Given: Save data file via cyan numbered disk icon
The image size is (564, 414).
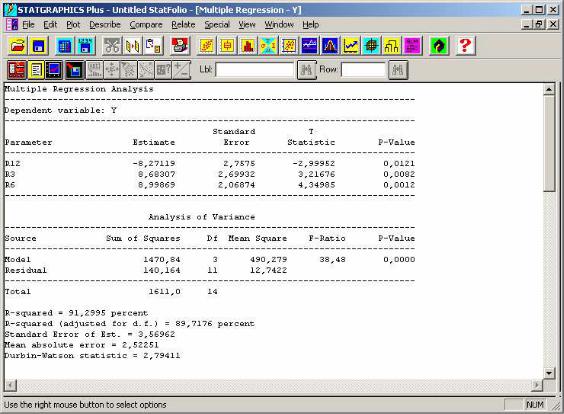Looking at the screenshot, I should (85, 46).
